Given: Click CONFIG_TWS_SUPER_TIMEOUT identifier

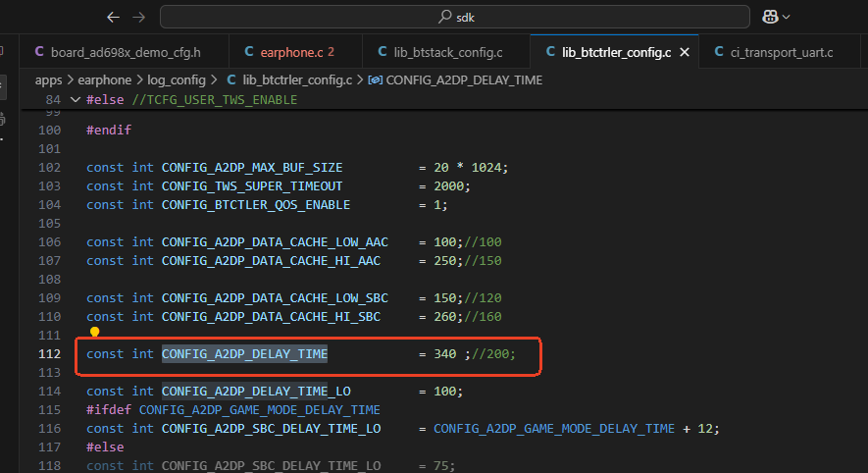Looking at the screenshot, I should tap(252, 186).
